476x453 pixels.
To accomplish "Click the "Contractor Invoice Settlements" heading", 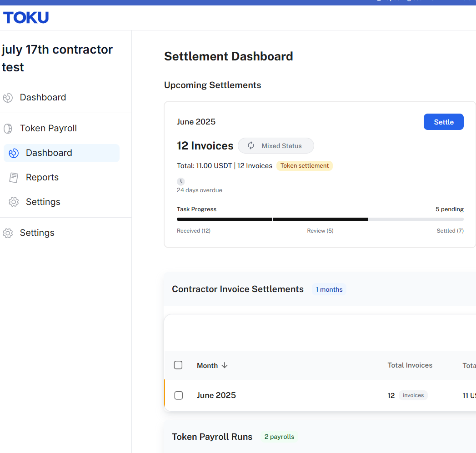I will (238, 289).
